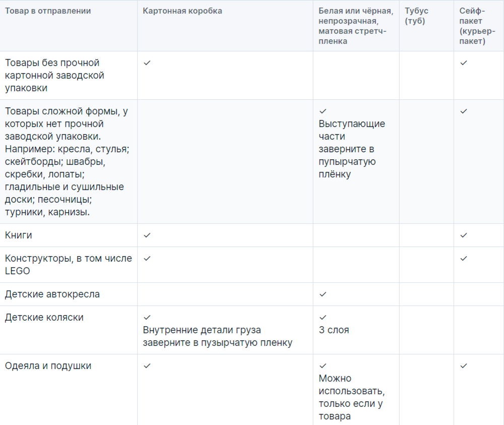Image resolution: width=504 pixels, height=425 pixels.
Task: Click text 'Внутренние детали груза заверните'
Action: [x=202, y=336]
